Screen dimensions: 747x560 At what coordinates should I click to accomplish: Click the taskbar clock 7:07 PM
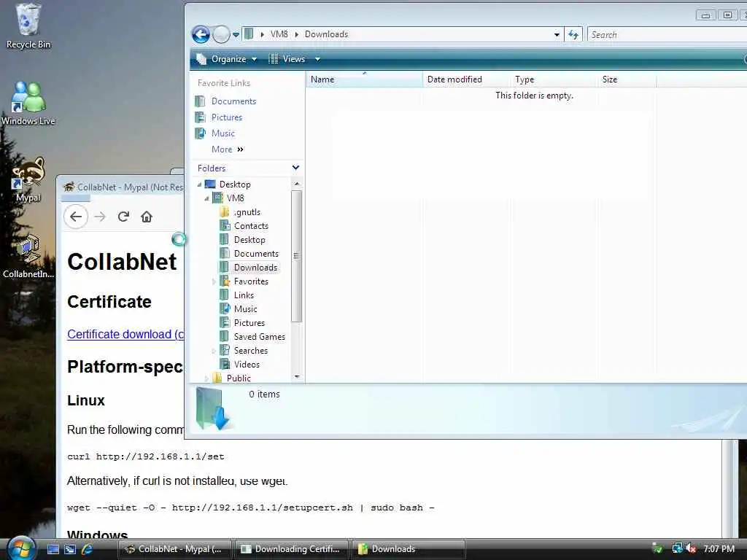tap(719, 548)
